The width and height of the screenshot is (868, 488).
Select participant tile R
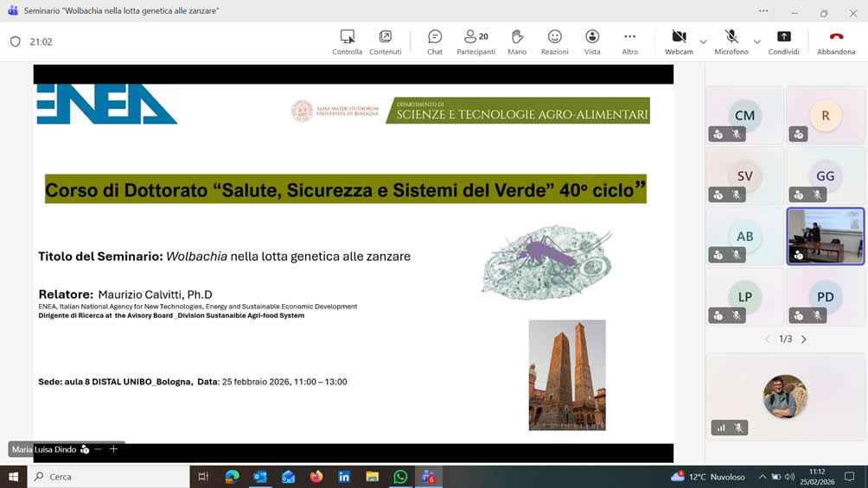[x=826, y=115]
